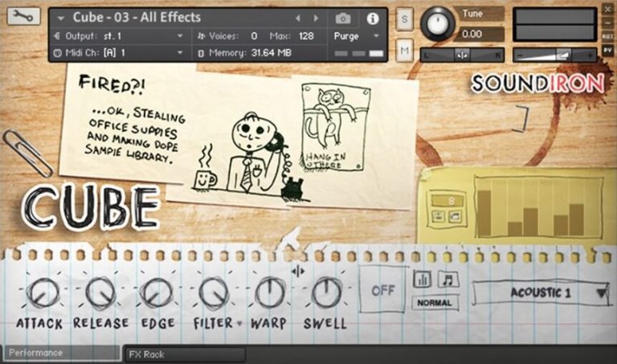Image resolution: width=617 pixels, height=364 pixels.
Task: Toggle the Mute (M) button
Action: (404, 51)
